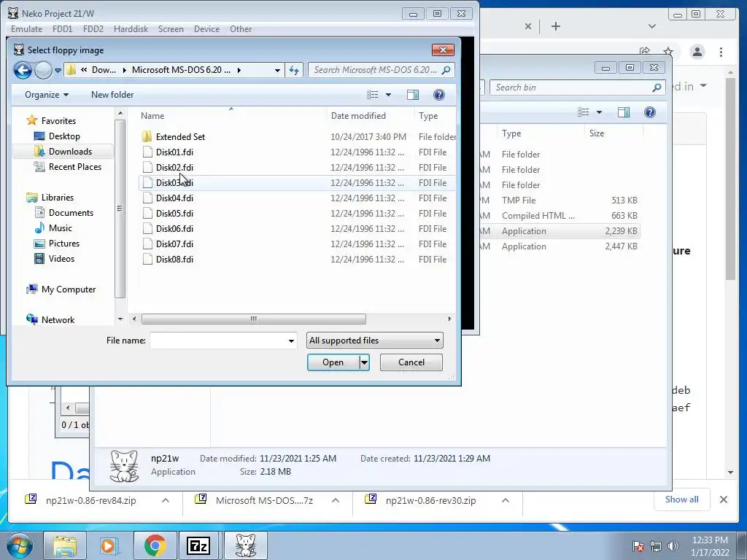The image size is (747, 560).
Task: Select file Disk05.fdi
Action: [x=174, y=214]
